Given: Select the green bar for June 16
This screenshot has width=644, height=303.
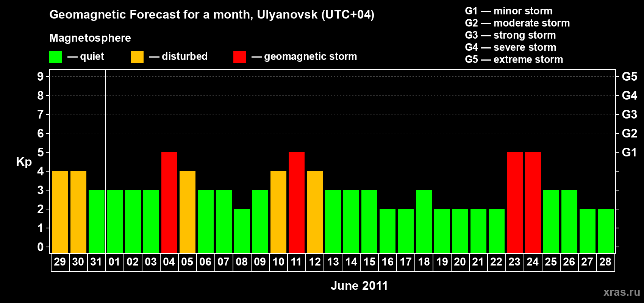Looking at the screenshot, I should click(388, 231).
